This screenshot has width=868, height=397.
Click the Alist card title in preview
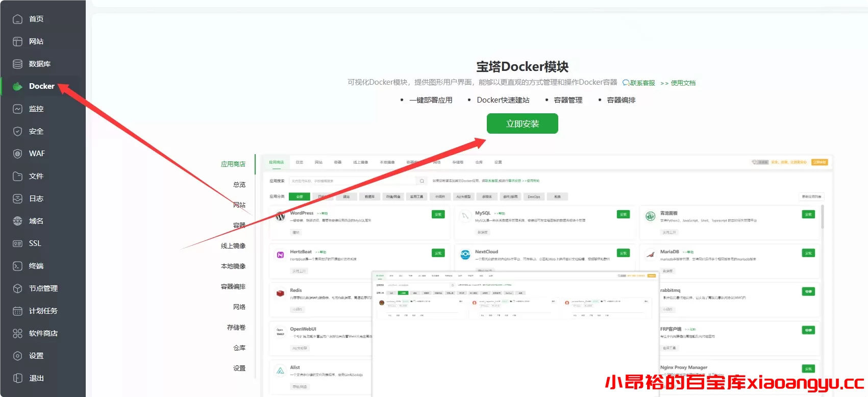(x=295, y=367)
